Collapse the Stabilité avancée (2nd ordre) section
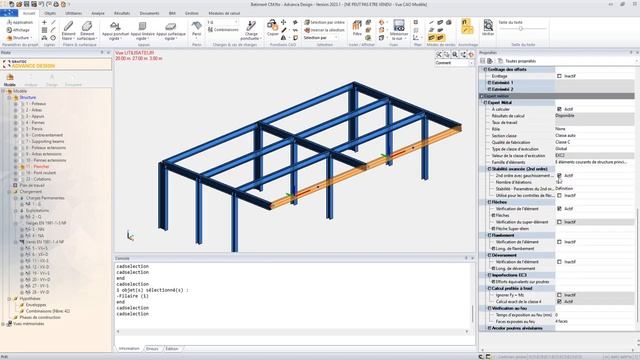This screenshot has height=360, width=640. (x=489, y=169)
